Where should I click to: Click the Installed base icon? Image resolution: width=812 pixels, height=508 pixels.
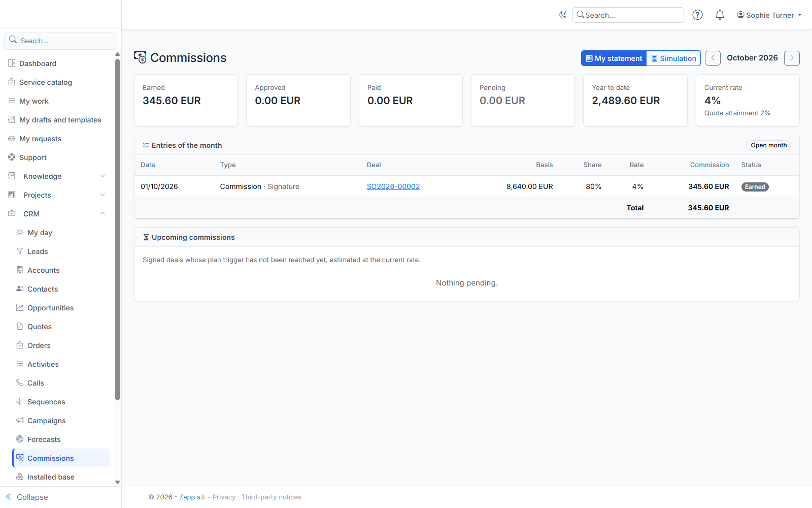pos(20,477)
